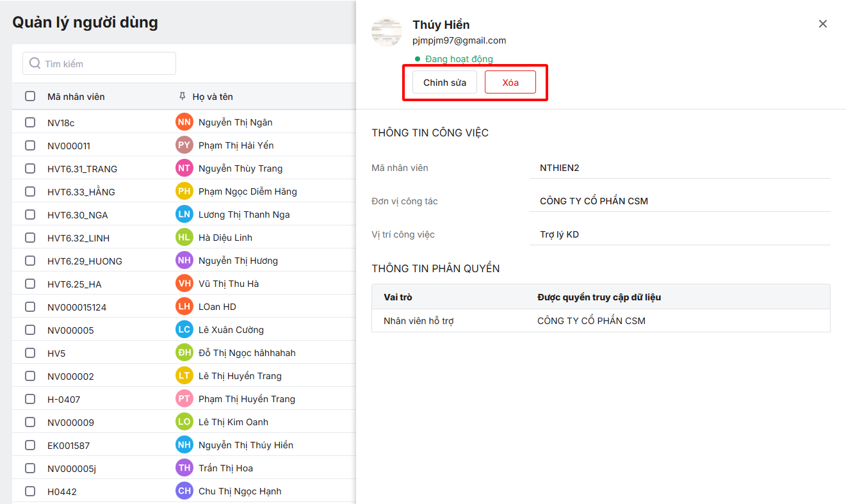Click the employee code value NTHIEN2
Viewport: 846px width, 504px height.
(560, 168)
